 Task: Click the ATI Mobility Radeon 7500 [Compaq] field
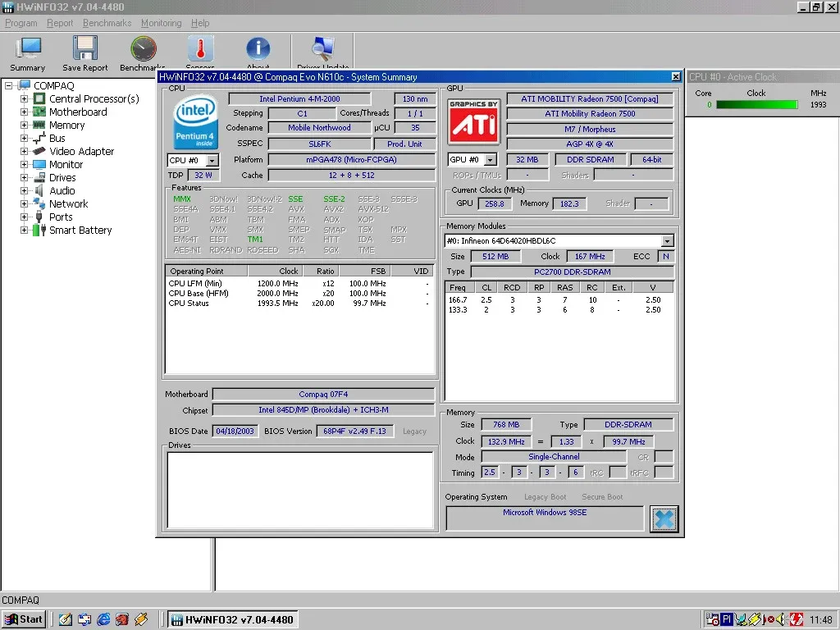pos(590,99)
